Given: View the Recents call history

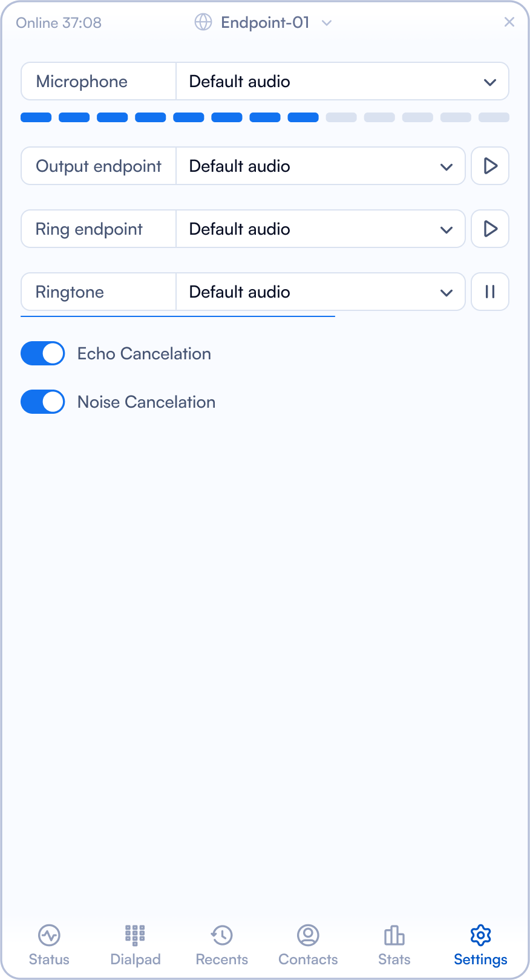Looking at the screenshot, I should [x=221, y=944].
